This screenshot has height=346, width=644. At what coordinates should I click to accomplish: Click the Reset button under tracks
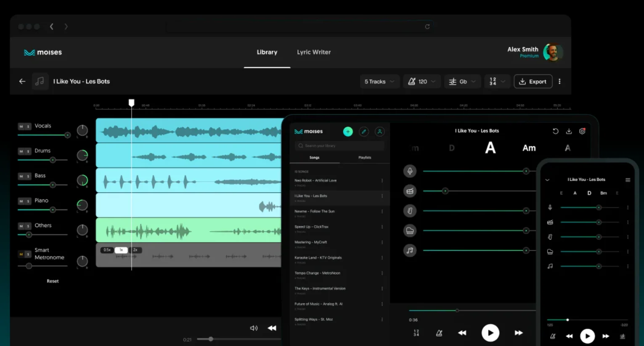click(53, 281)
